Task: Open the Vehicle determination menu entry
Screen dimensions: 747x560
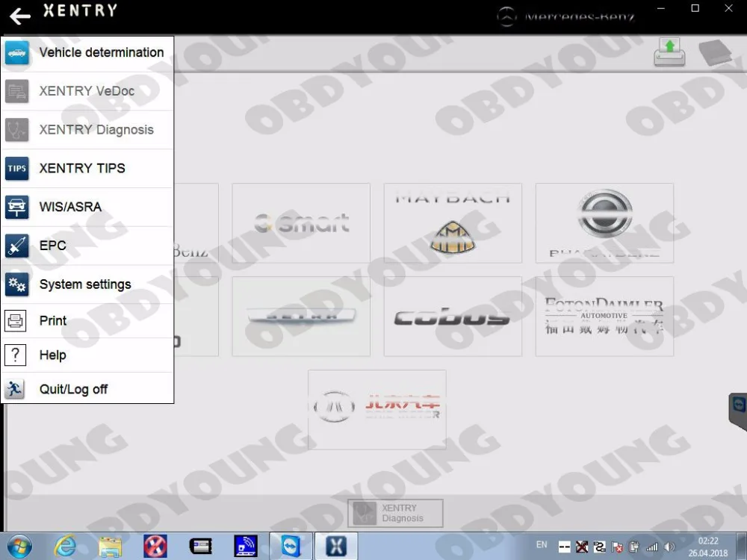Action: pos(87,52)
